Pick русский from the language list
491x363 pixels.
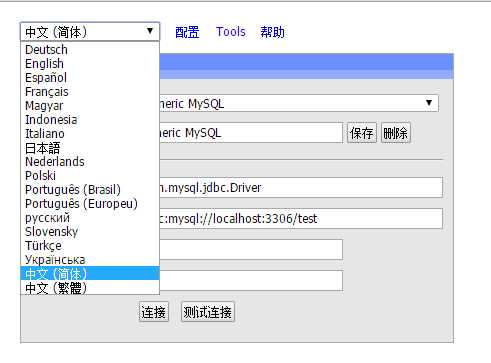click(90, 218)
